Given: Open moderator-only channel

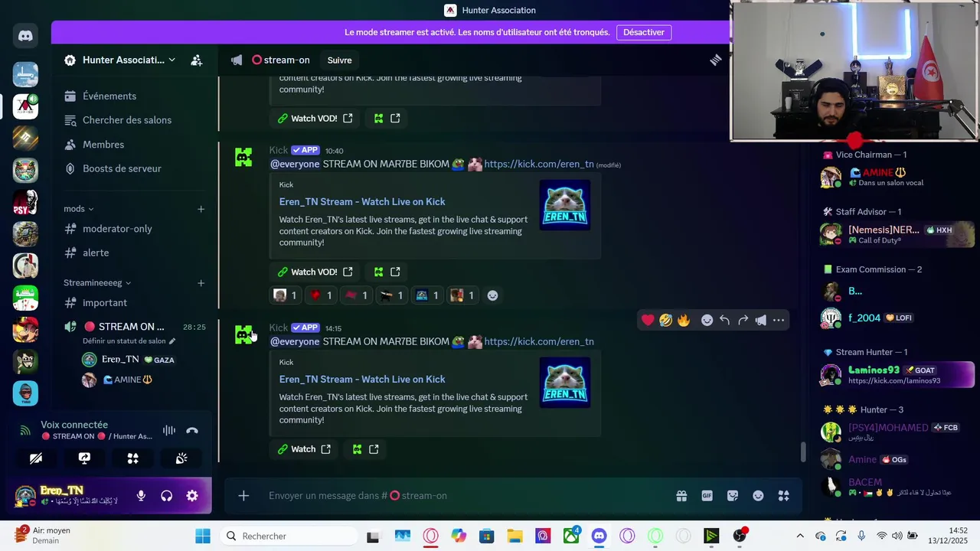Looking at the screenshot, I should tap(132, 229).
